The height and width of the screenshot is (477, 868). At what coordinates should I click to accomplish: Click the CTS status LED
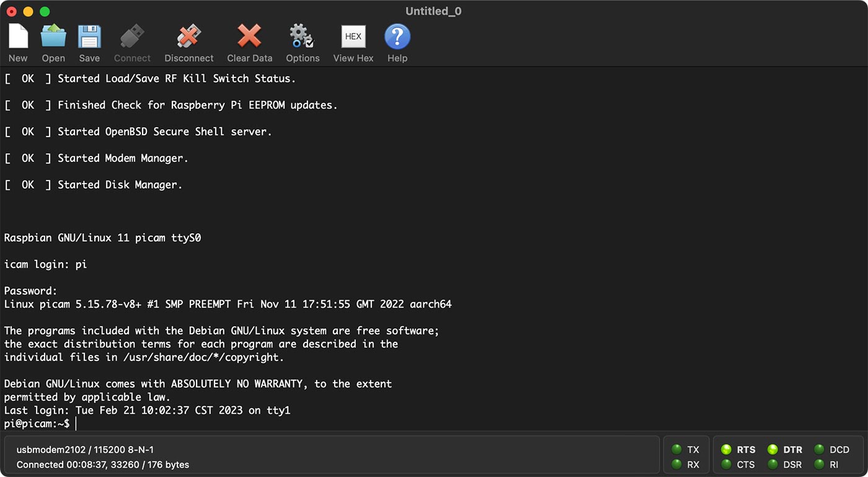tap(727, 465)
